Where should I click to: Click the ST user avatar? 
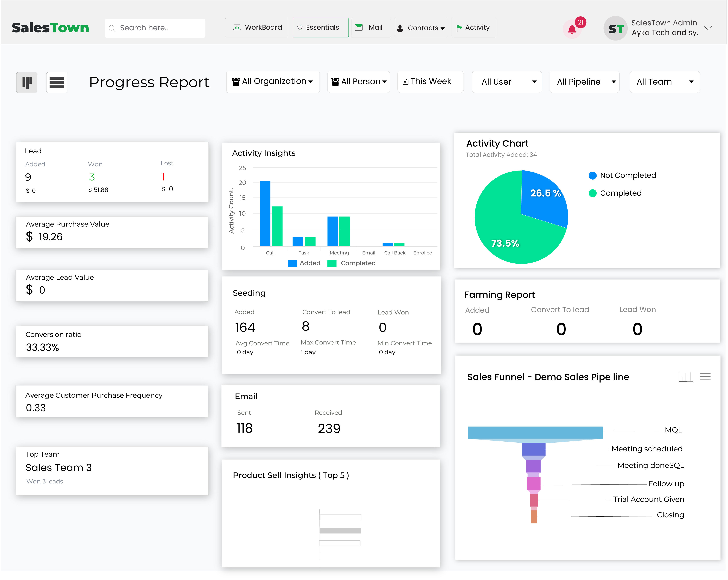click(616, 28)
